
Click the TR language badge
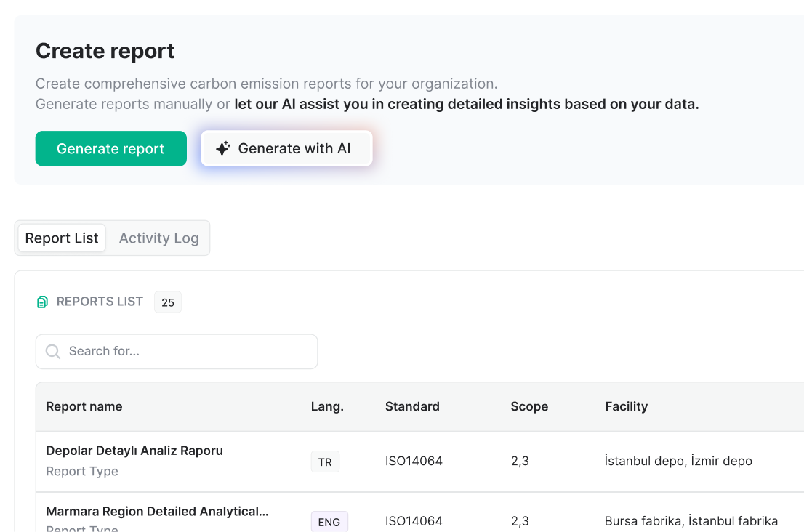click(x=325, y=462)
